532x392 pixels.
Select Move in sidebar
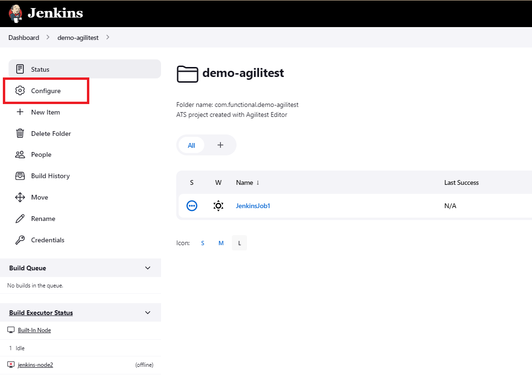pos(39,198)
